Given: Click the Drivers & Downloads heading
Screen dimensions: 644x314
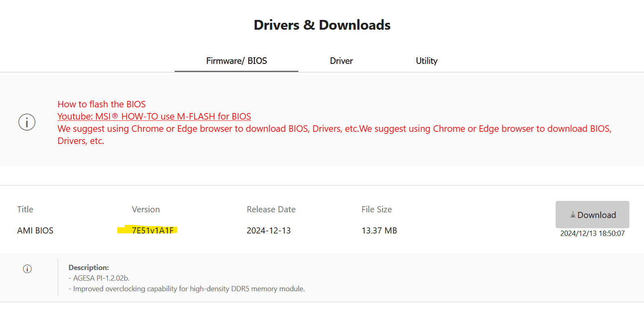Looking at the screenshot, I should [x=322, y=25].
